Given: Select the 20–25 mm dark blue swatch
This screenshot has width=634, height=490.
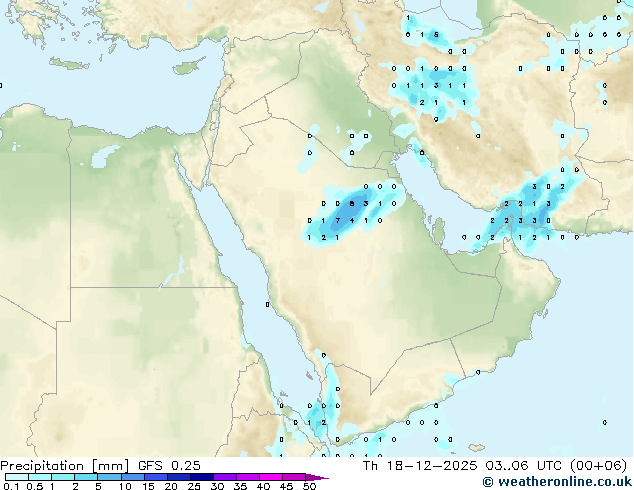Looking at the screenshot, I should click(179, 477).
